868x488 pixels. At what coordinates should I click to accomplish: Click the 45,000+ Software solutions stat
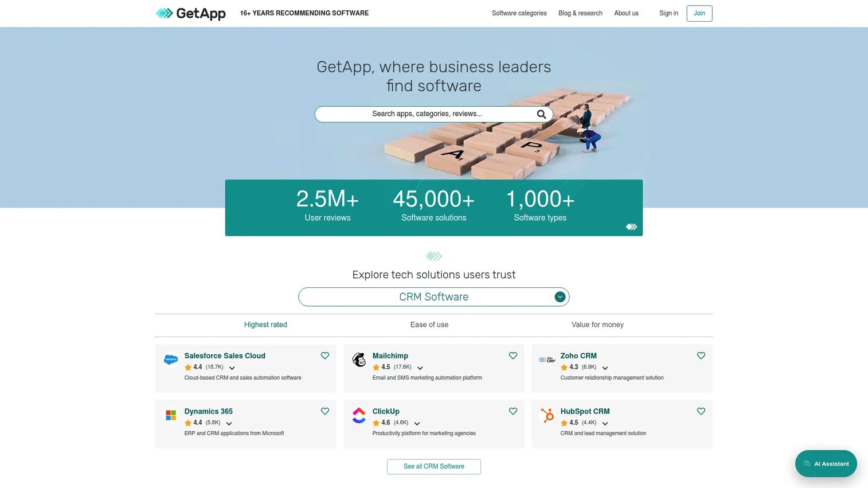(x=434, y=205)
